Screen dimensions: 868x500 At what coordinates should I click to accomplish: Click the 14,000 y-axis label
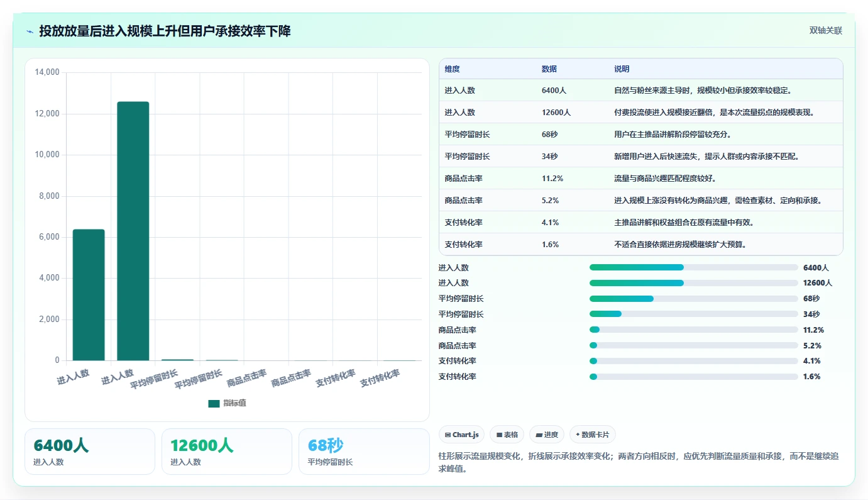click(47, 72)
